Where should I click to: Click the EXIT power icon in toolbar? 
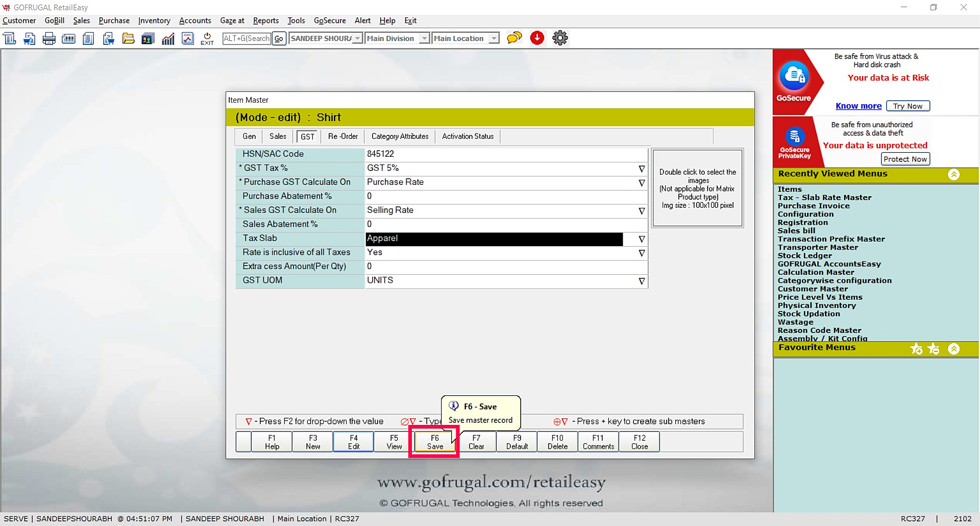tap(207, 39)
